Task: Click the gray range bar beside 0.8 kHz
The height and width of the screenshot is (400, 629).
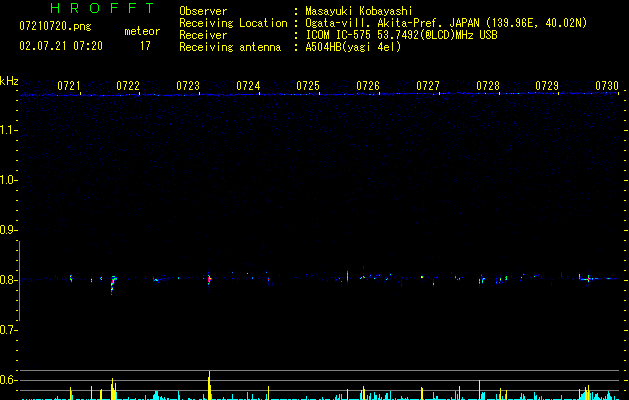Action: pyautogui.click(x=19, y=281)
